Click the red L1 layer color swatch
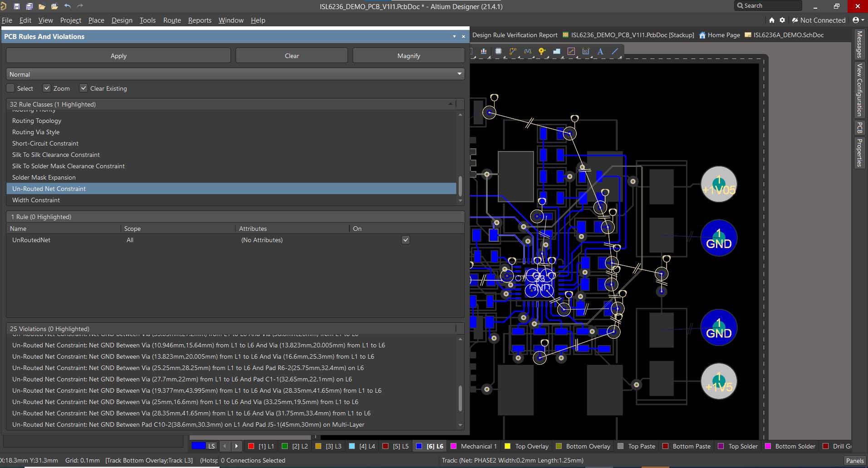The width and height of the screenshot is (868, 468). tap(251, 446)
